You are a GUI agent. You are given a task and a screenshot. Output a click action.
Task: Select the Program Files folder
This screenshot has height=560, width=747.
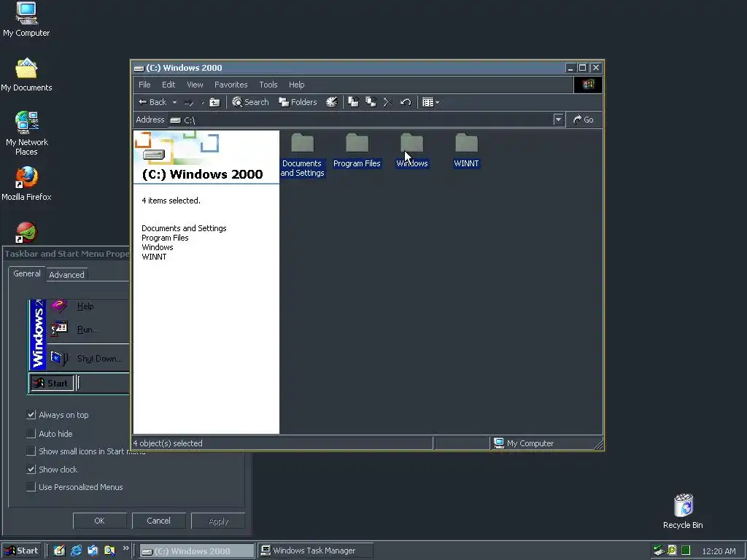point(357,150)
